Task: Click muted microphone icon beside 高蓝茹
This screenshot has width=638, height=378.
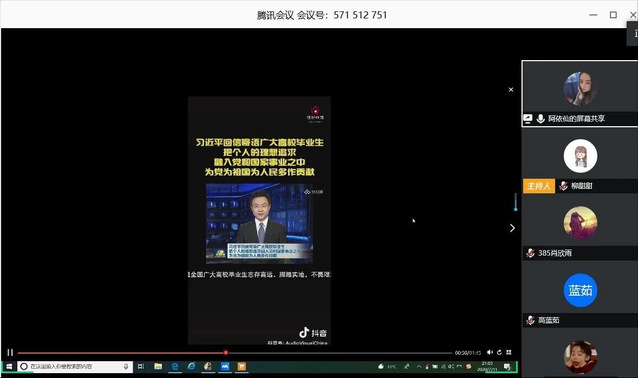Action: point(530,320)
